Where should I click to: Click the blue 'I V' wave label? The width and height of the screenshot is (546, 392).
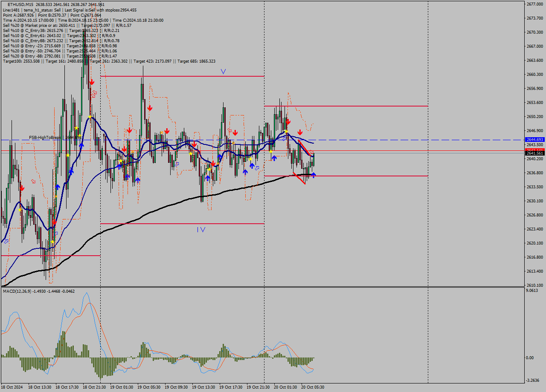[x=201, y=230]
